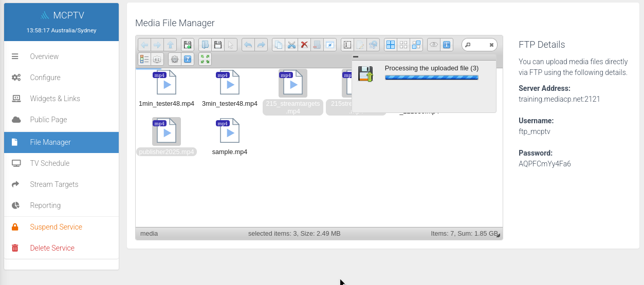Click the blue Help question mark icon
Image resolution: width=644 pixels, height=285 pixels.
(188, 59)
